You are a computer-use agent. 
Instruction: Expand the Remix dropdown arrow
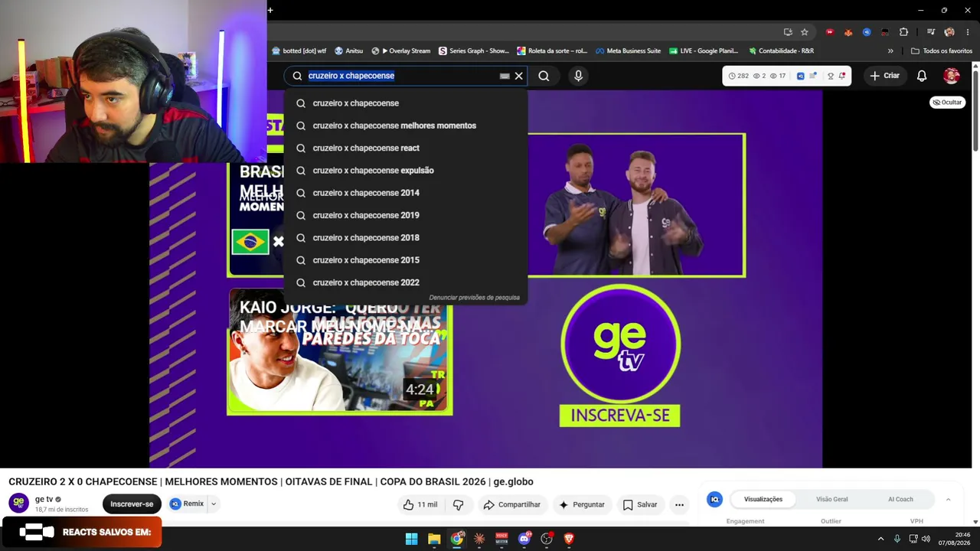click(x=214, y=504)
